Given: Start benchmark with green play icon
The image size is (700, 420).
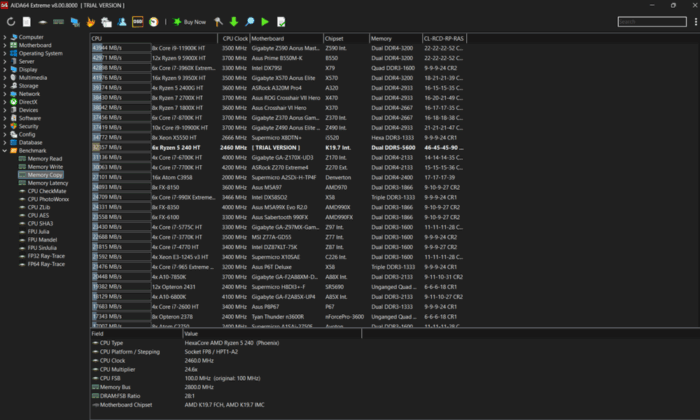Looking at the screenshot, I should [265, 21].
